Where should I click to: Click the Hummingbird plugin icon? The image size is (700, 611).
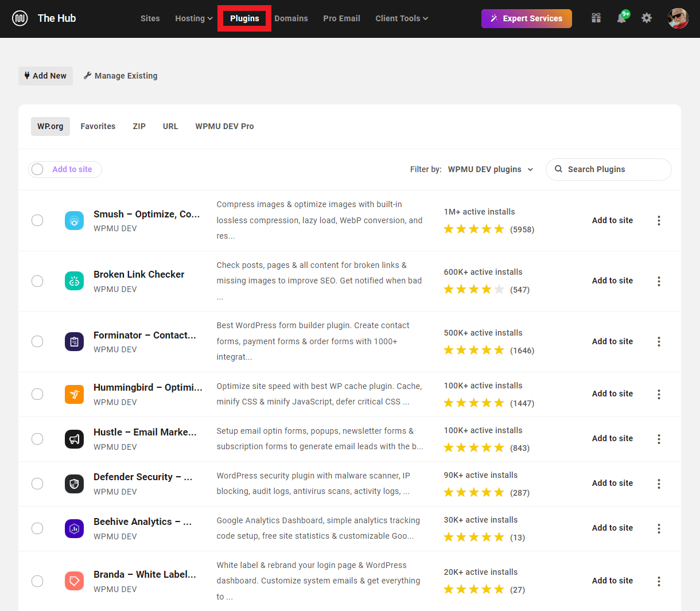[x=75, y=394]
